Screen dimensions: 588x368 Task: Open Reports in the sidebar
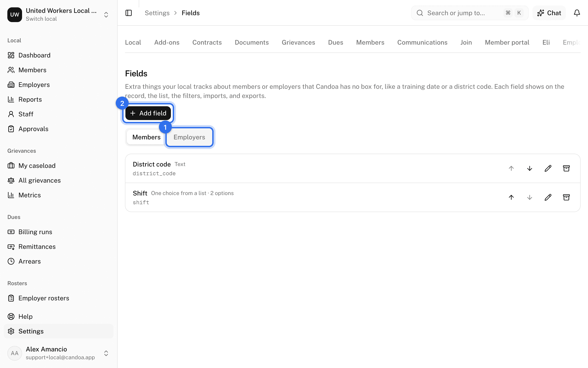(x=58, y=99)
